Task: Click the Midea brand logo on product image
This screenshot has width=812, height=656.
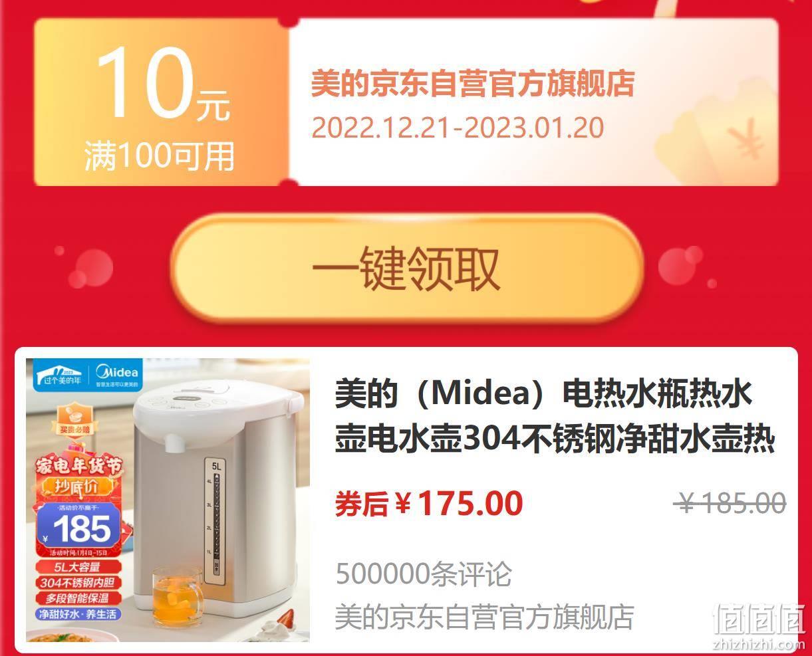Action: [x=116, y=375]
